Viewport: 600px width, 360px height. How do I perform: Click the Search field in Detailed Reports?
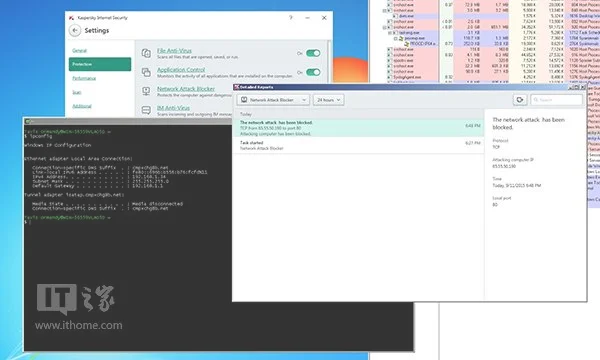tap(556, 100)
